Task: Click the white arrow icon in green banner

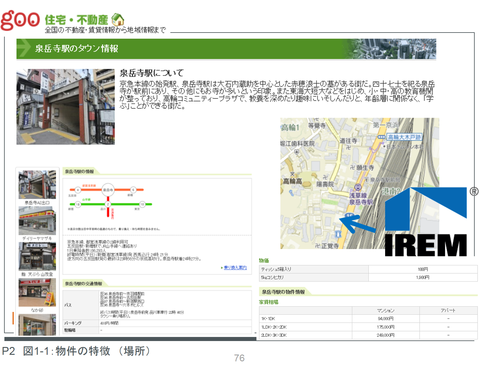Action: click(x=24, y=48)
